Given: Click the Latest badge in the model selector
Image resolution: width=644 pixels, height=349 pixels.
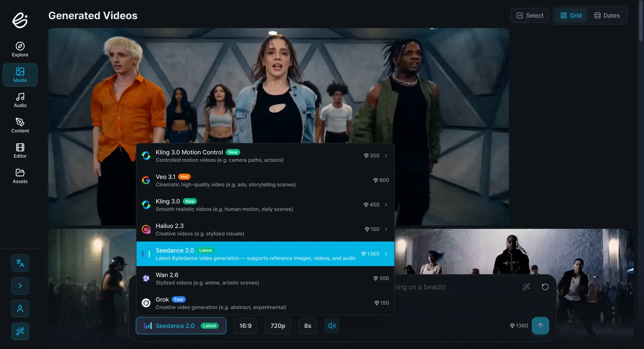Looking at the screenshot, I should 210,326.
